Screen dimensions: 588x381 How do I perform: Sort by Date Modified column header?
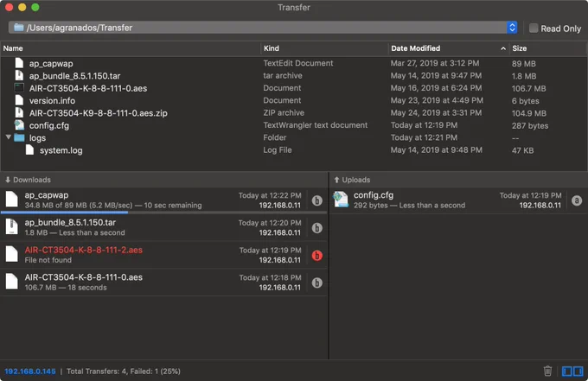tap(416, 48)
